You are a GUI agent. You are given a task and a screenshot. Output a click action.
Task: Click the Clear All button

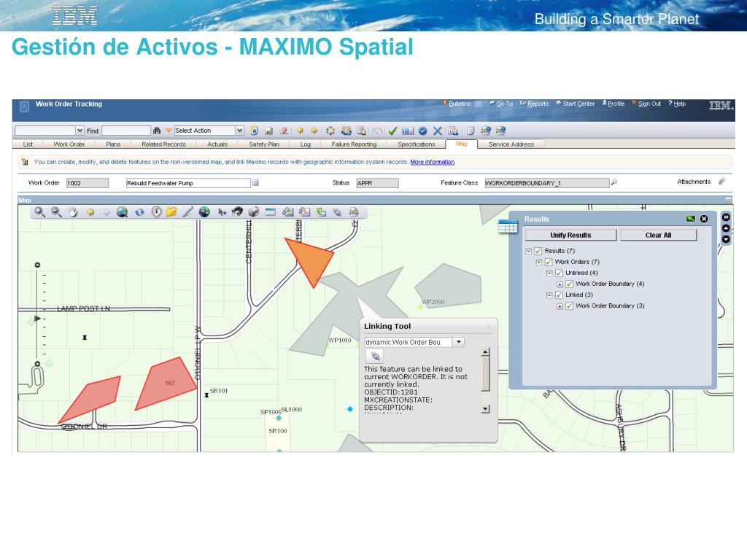(x=659, y=236)
